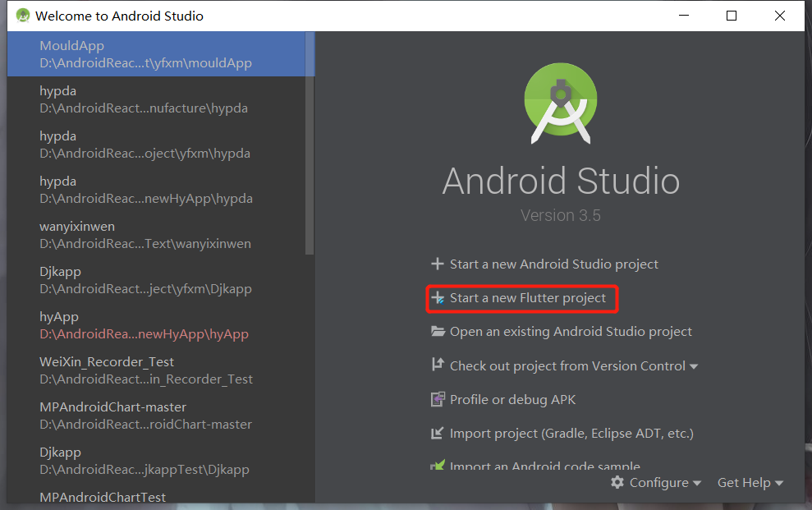This screenshot has width=812, height=510.
Task: Open hypda project under oject\yfxm path
Action: click(156, 145)
